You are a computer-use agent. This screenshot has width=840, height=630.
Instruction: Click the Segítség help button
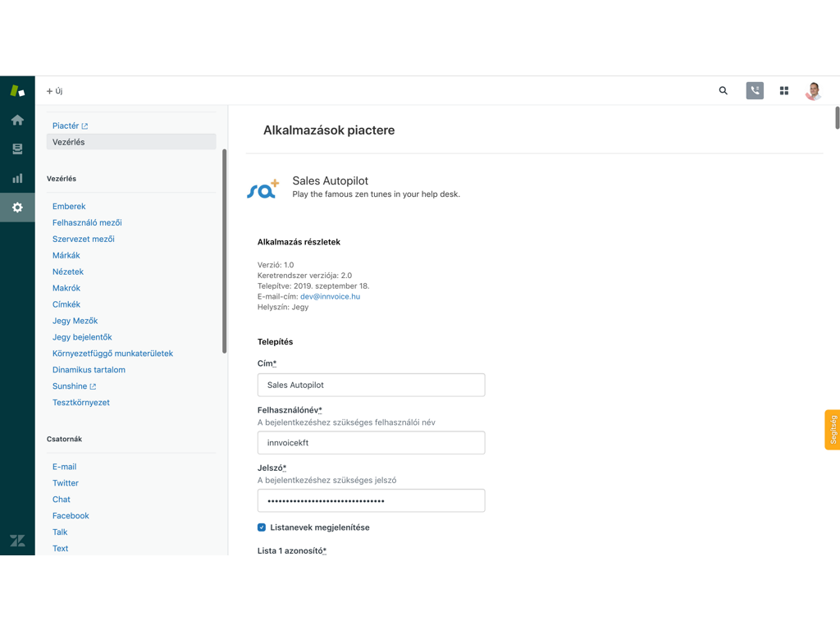pyautogui.click(x=832, y=430)
